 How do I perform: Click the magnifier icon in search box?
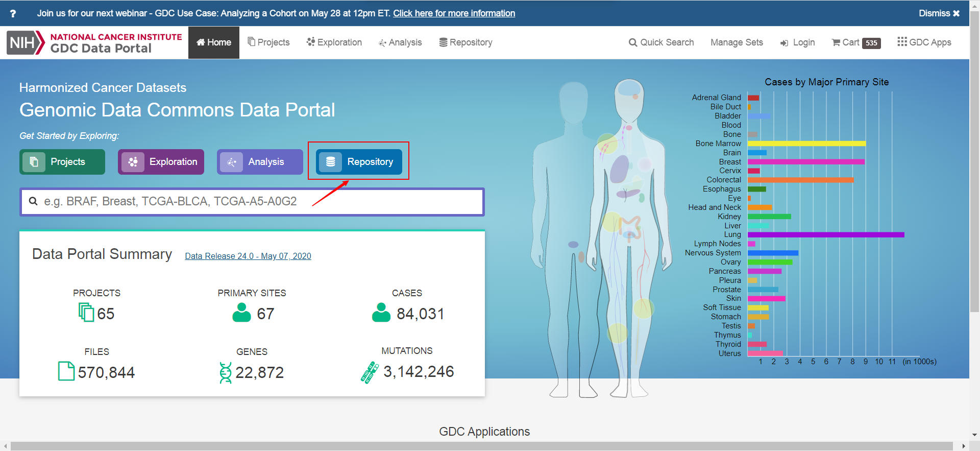(33, 201)
